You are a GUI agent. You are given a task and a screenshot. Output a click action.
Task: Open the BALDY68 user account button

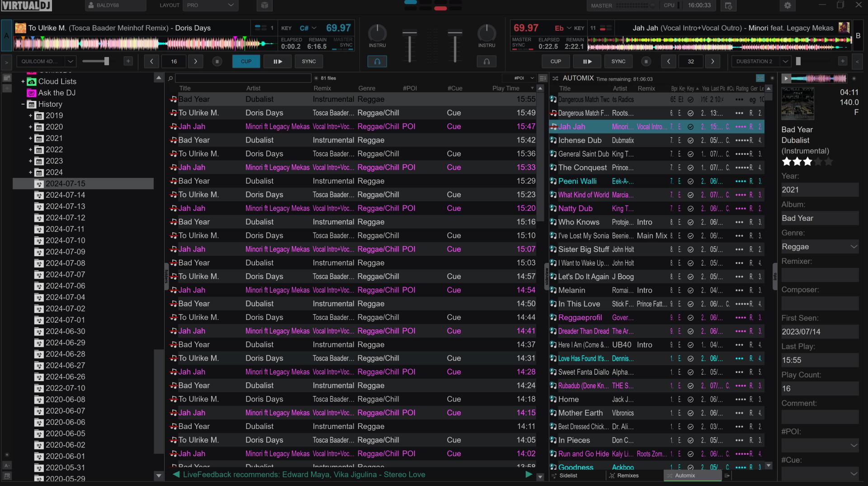click(115, 5)
